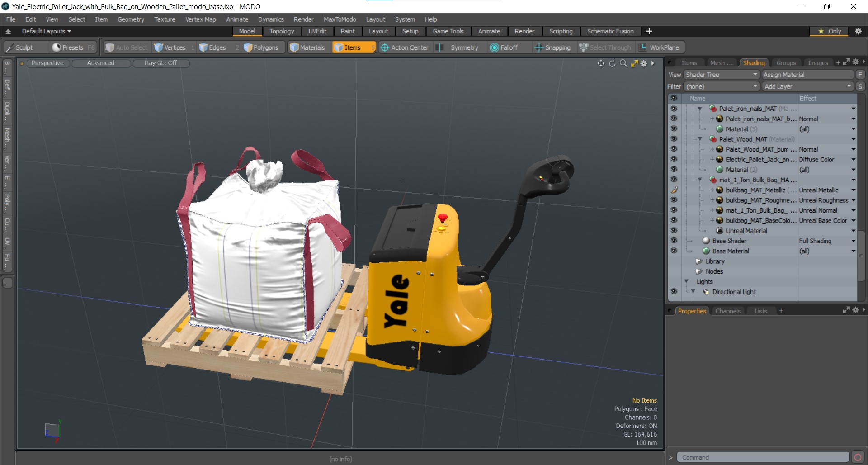Switch to the Schematic Fusion tab
Viewport: 868px width, 465px height.
click(x=610, y=31)
